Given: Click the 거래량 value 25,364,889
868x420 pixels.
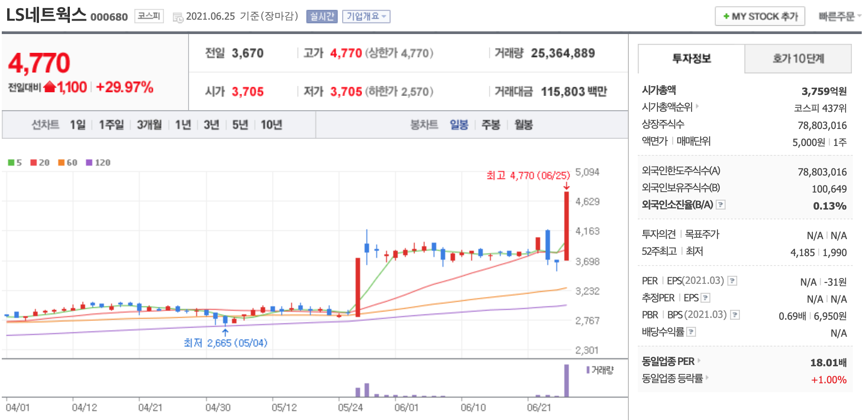Looking at the screenshot, I should (563, 53).
